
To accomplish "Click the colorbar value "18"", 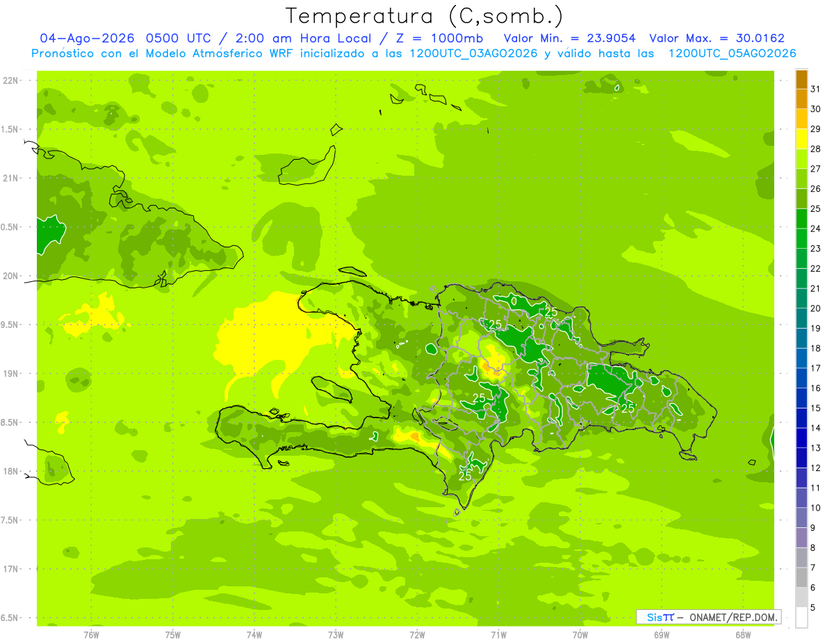I will tap(816, 348).
